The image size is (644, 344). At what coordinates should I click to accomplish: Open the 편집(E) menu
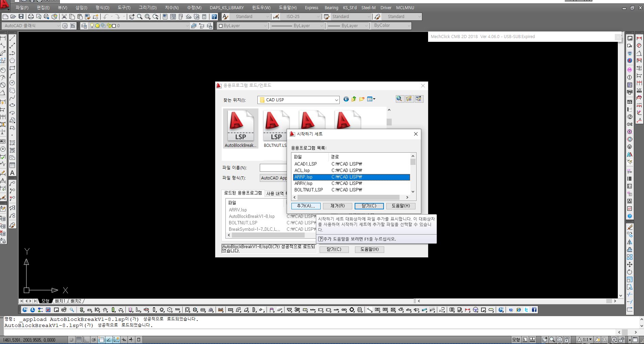pos(43,7)
